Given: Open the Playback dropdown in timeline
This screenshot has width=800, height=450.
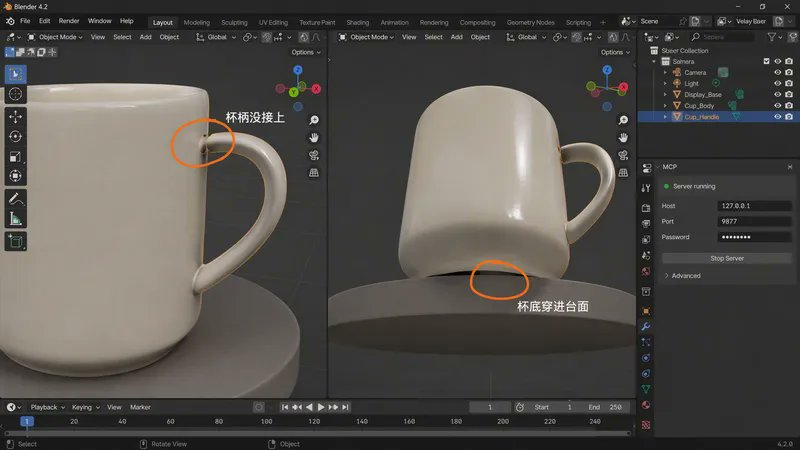Looking at the screenshot, I should tap(47, 407).
